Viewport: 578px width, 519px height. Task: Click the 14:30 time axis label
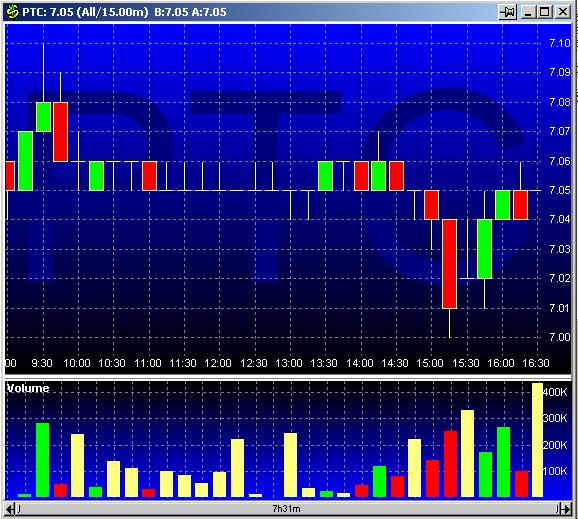point(394,363)
